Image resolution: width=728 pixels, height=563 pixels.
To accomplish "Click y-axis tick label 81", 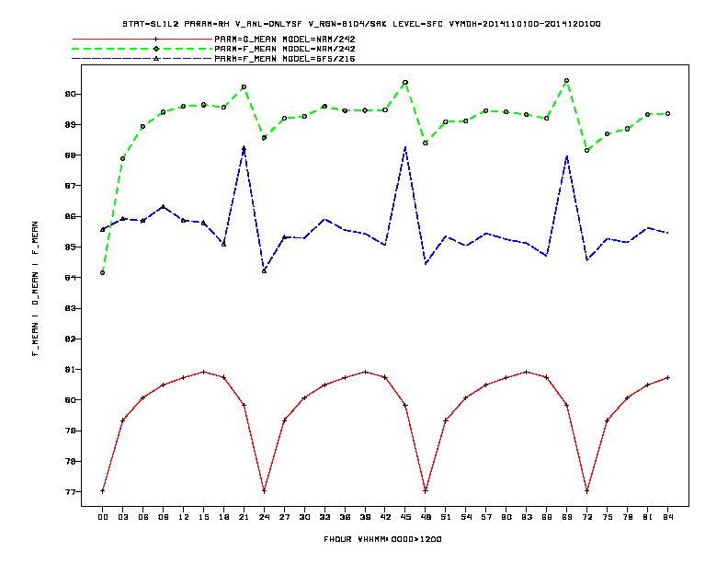I will click(70, 369).
